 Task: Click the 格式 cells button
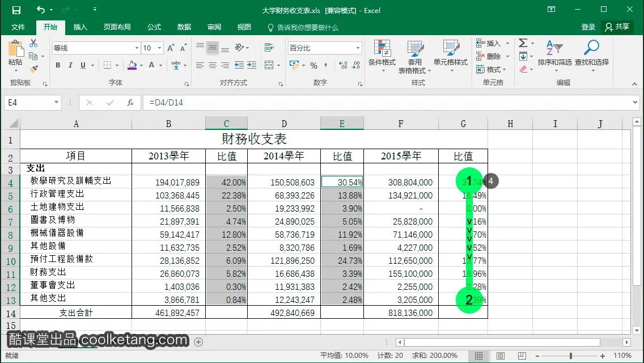coord(491,69)
